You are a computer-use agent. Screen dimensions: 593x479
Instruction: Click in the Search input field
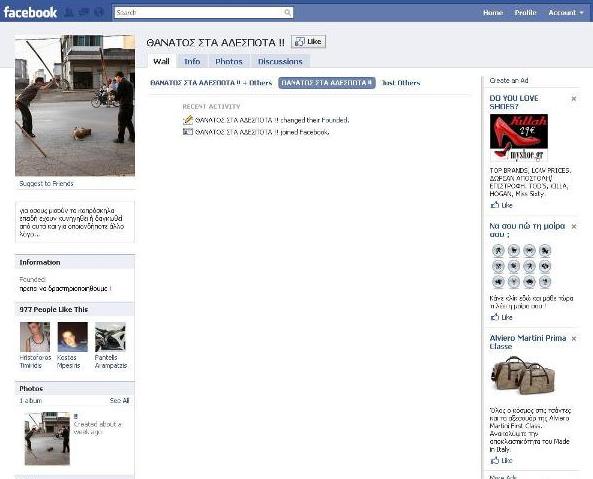199,13
